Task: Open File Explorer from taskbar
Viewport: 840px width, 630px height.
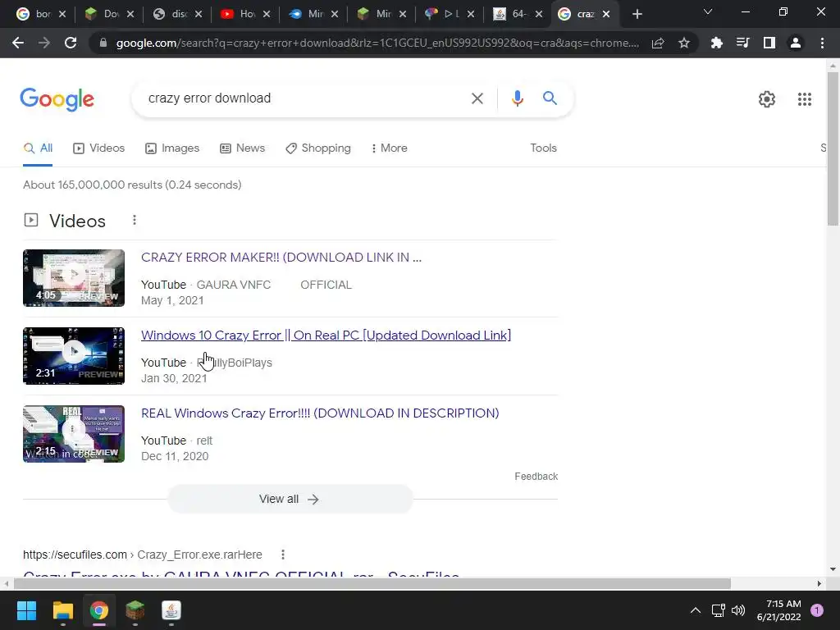Action: click(x=62, y=610)
